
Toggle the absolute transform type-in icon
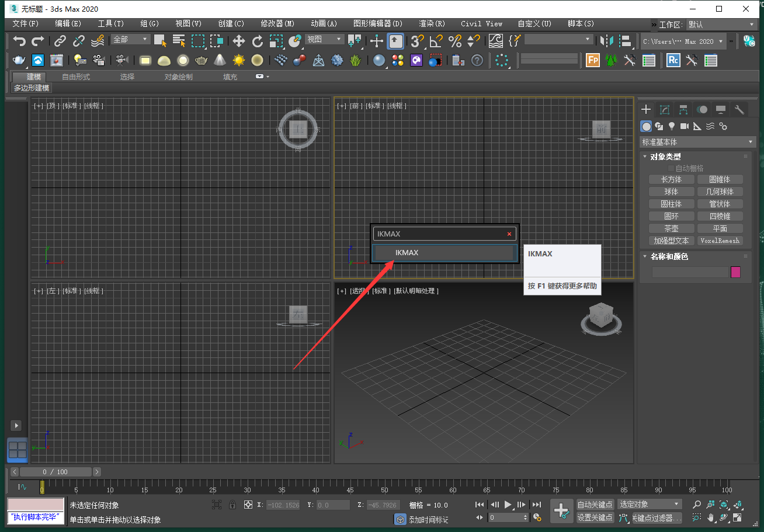(x=248, y=505)
